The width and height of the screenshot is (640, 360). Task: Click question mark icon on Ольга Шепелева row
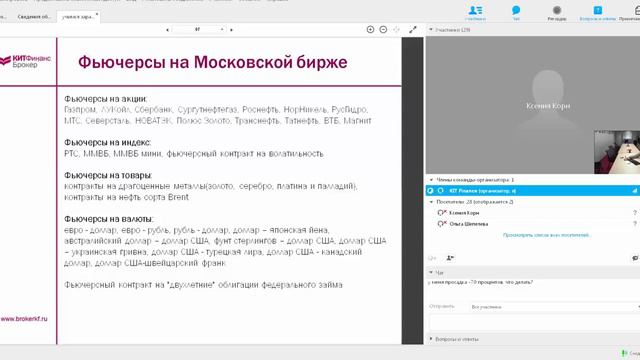(635, 224)
